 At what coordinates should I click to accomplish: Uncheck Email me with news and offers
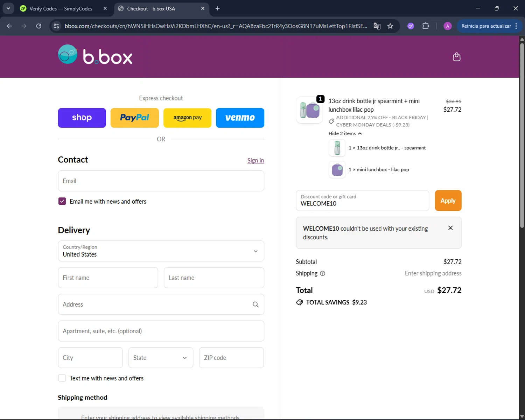62,201
